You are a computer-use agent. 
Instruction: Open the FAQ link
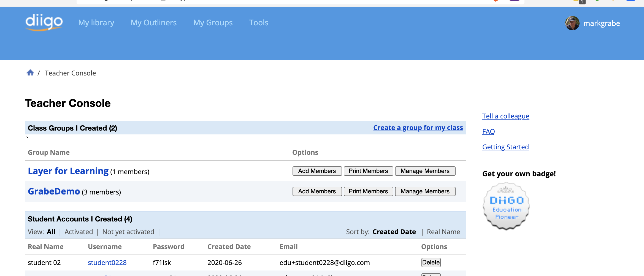[488, 132]
